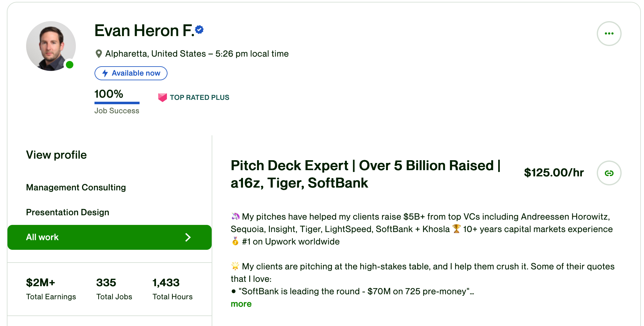The width and height of the screenshot is (644, 326).
Task: Click the 335 Total Jobs stat
Action: coord(114,289)
